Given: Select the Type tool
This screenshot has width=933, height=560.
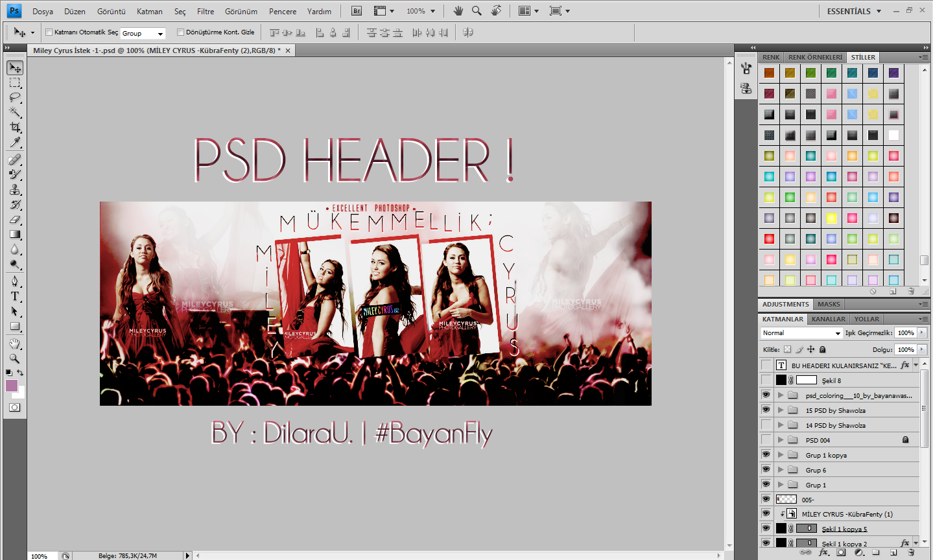Looking at the screenshot, I should point(15,295).
